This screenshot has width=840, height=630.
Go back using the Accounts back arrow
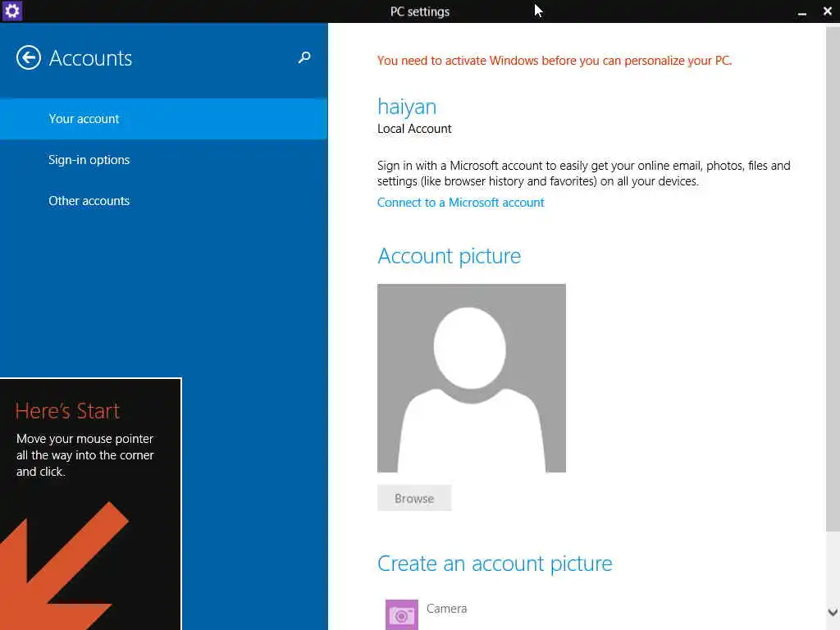29,58
